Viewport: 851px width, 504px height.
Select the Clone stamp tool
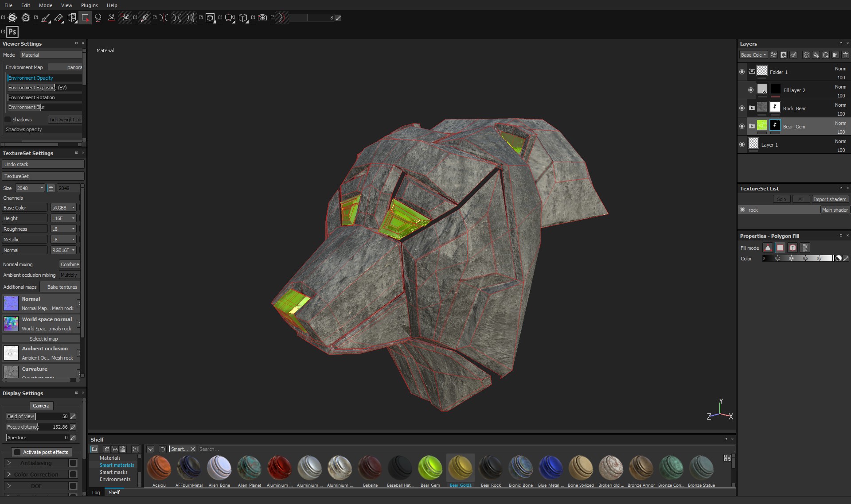coord(112,18)
